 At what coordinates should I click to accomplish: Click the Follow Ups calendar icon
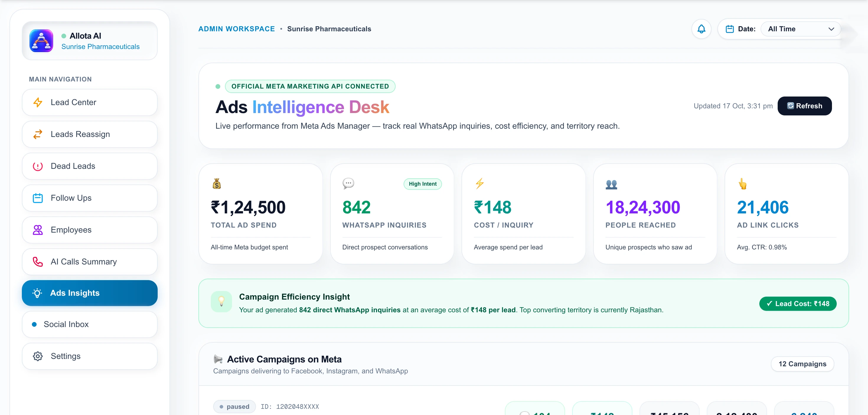tap(38, 198)
